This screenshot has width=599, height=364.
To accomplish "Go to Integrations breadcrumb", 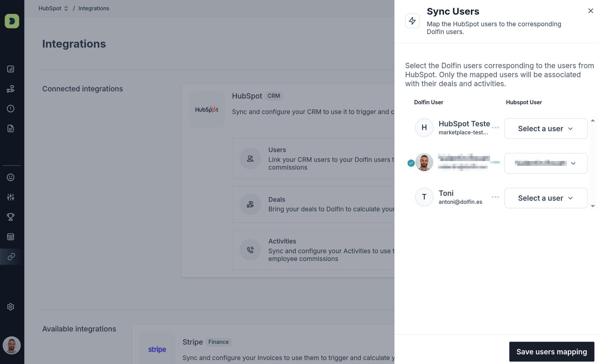I will (x=94, y=8).
